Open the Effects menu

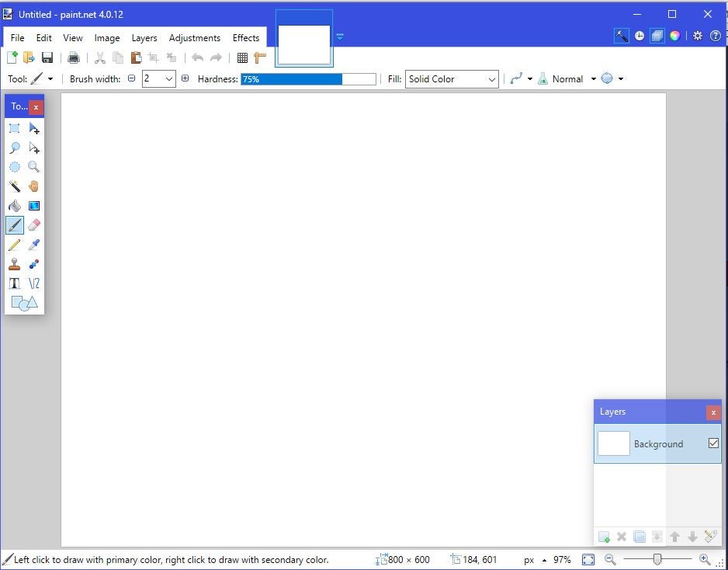click(x=246, y=37)
